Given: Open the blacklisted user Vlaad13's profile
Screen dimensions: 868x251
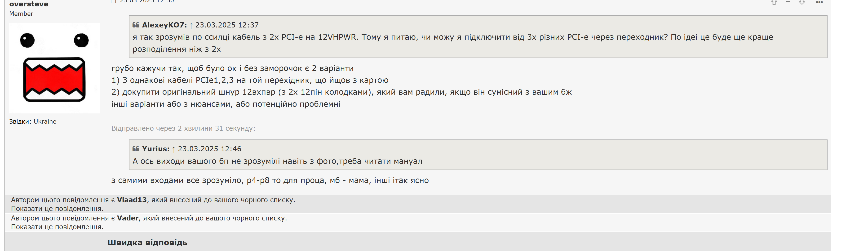Looking at the screenshot, I should click(x=132, y=200).
